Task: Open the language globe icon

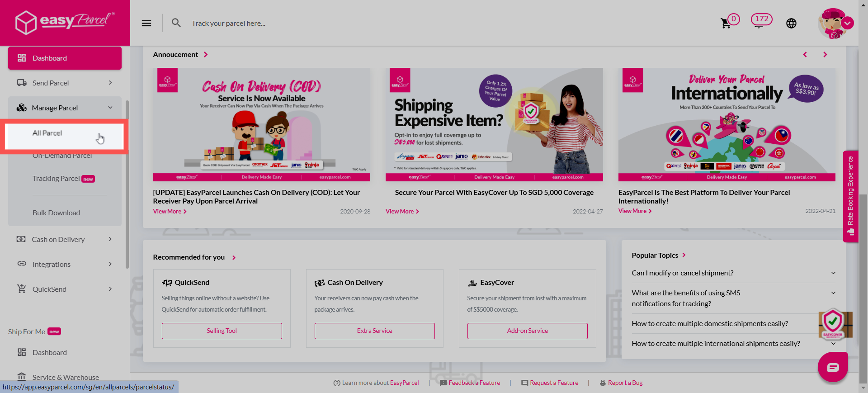Action: coord(791,23)
